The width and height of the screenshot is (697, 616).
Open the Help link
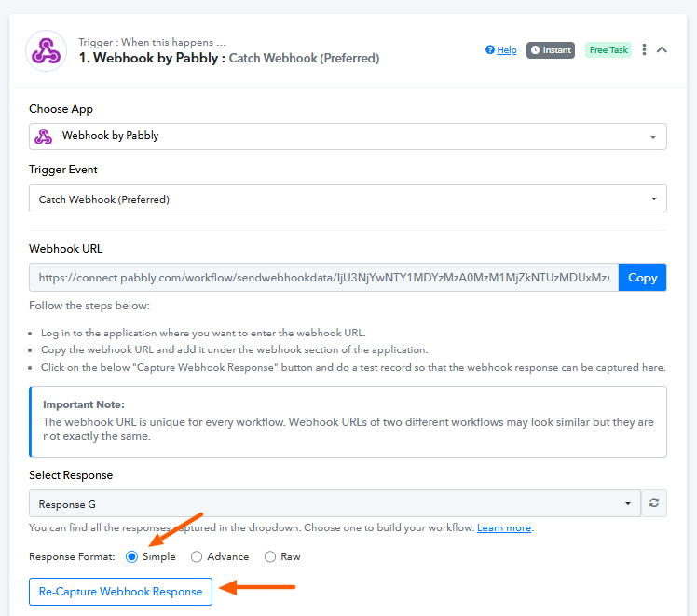(506, 50)
